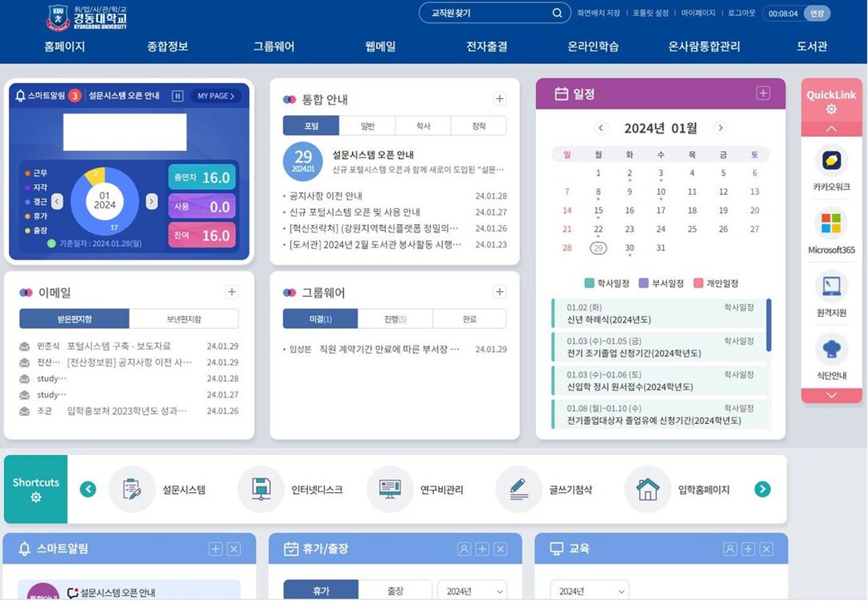The height and width of the screenshot is (616, 868).
Task: Click the search magnifier icon
Action: [x=557, y=13]
